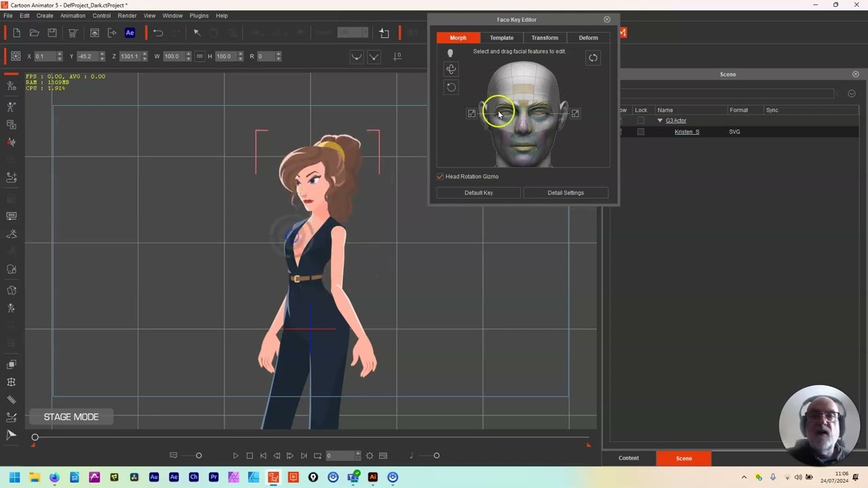Click the timeline settings gear icon
The width and height of the screenshot is (868, 488).
coord(370,455)
